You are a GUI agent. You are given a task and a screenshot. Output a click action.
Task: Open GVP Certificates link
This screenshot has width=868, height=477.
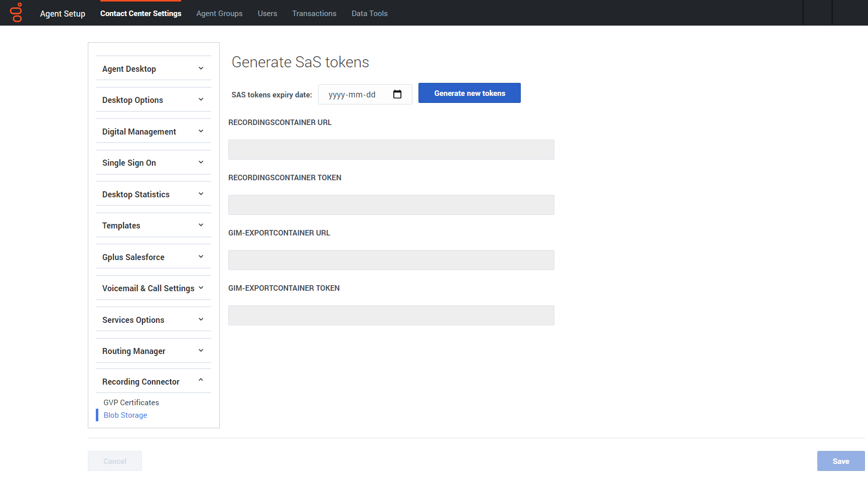(131, 403)
